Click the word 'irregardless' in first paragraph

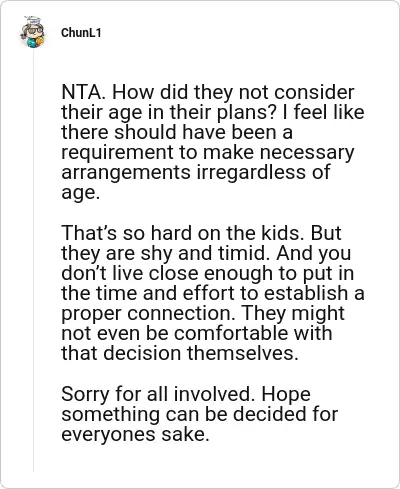click(251, 172)
